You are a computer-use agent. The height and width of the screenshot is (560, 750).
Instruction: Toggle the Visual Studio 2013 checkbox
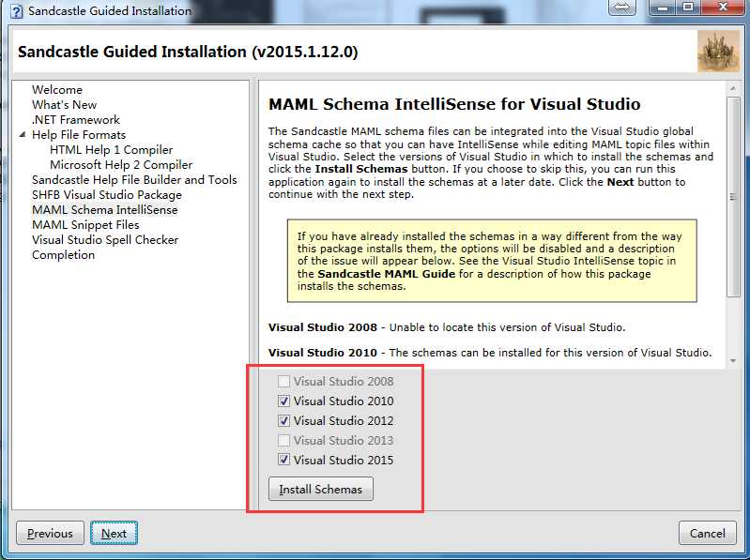(x=283, y=440)
